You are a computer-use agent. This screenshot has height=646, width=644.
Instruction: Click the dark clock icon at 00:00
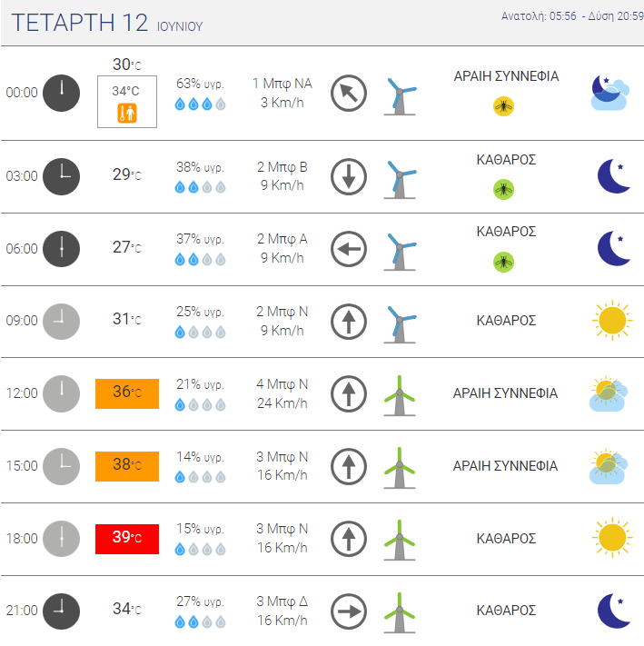click(x=62, y=93)
